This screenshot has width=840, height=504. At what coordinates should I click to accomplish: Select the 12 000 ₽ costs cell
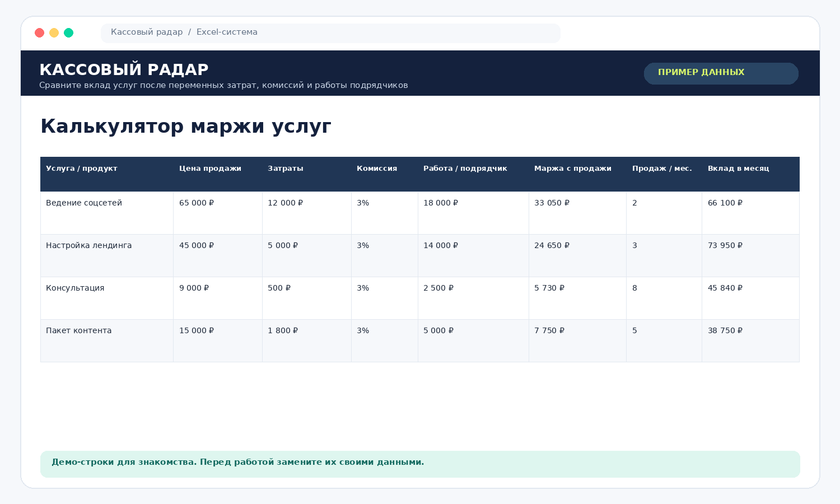(x=307, y=213)
